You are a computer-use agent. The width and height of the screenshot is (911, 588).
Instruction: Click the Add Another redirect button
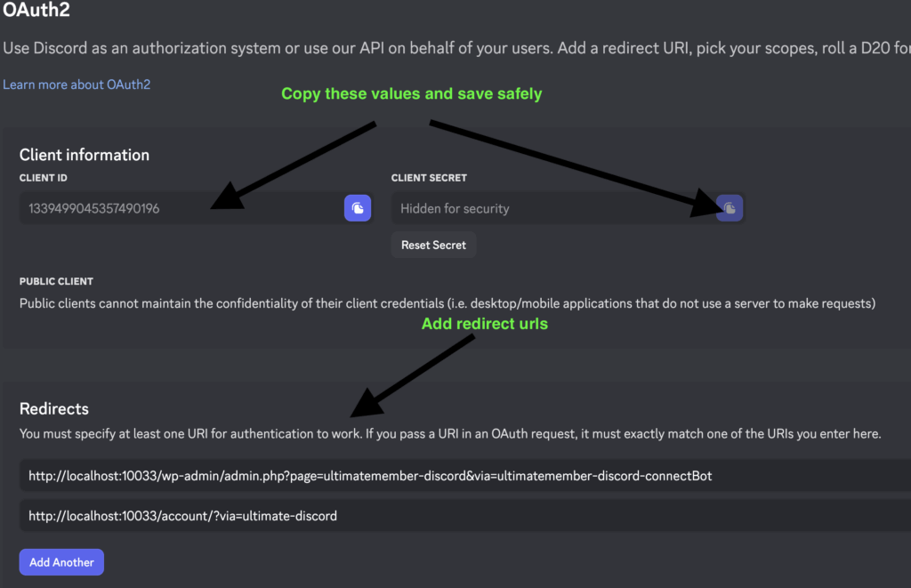(61, 562)
